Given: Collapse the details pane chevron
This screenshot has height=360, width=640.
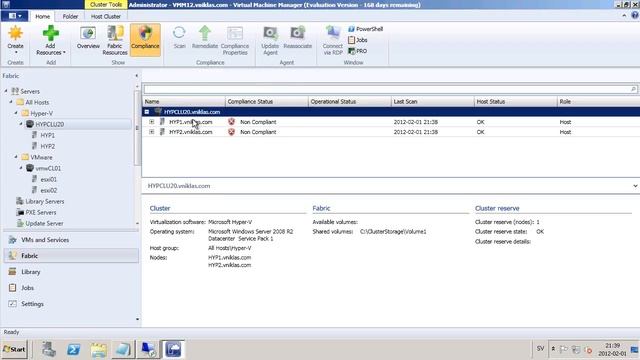Looking at the screenshot, I should (x=635, y=186).
